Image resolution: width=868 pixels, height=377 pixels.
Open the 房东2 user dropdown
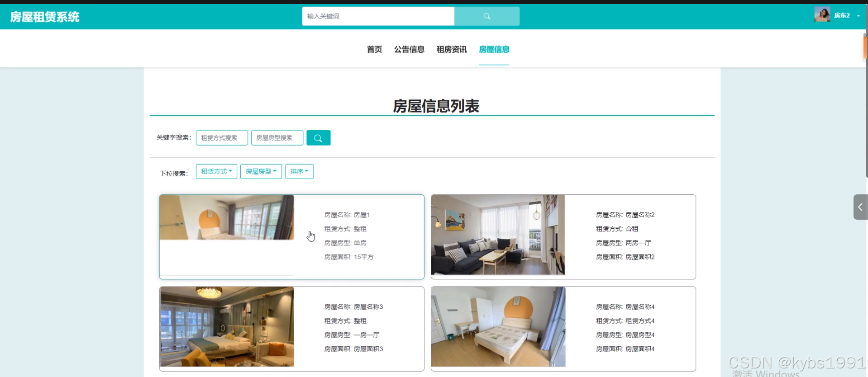coord(846,15)
